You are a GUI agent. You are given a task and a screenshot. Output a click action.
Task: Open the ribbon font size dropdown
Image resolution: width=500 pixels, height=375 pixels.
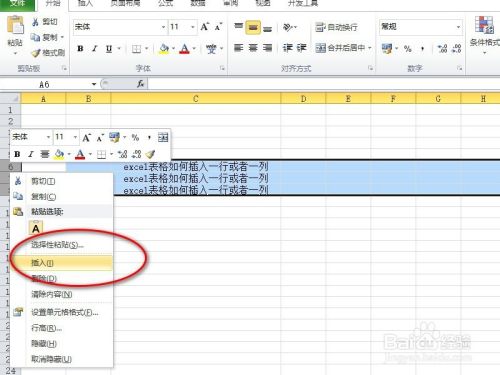[193, 27]
